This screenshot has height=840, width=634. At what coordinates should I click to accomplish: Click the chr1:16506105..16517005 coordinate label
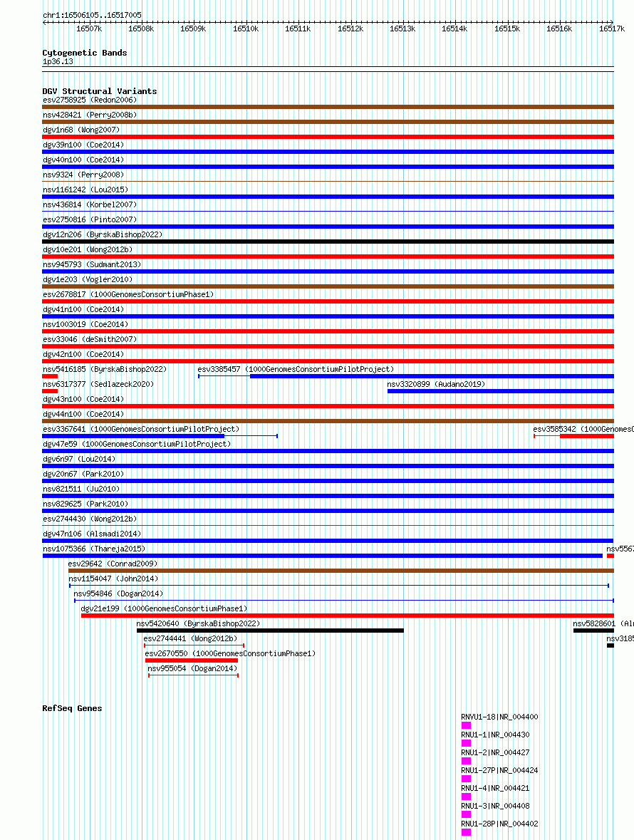tap(92, 16)
